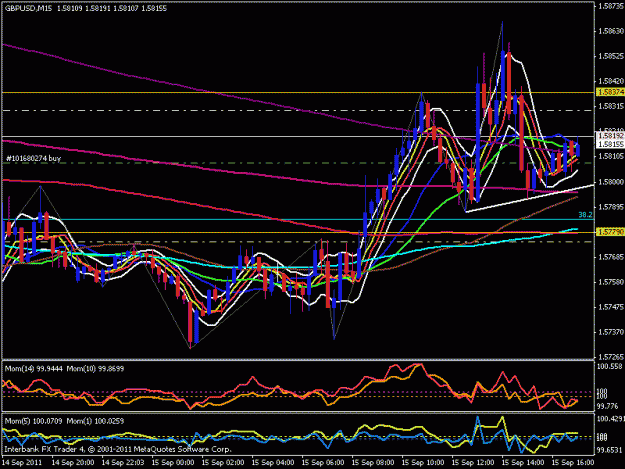
Task: Click the yellow 1.57790 price tag
Action: 610,232
